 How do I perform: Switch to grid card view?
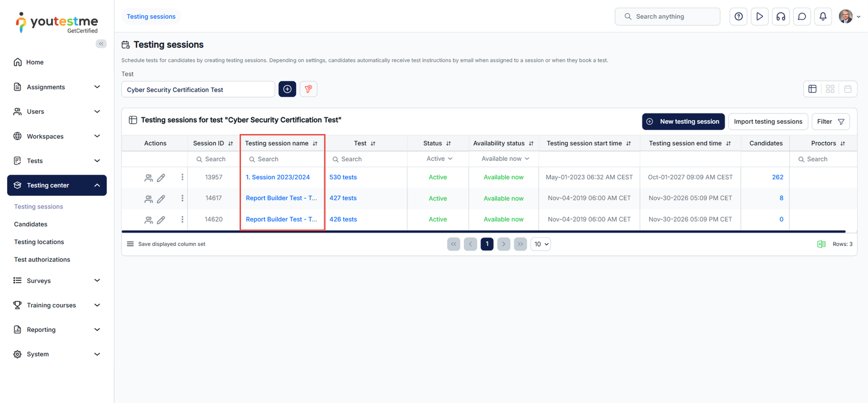[830, 89]
